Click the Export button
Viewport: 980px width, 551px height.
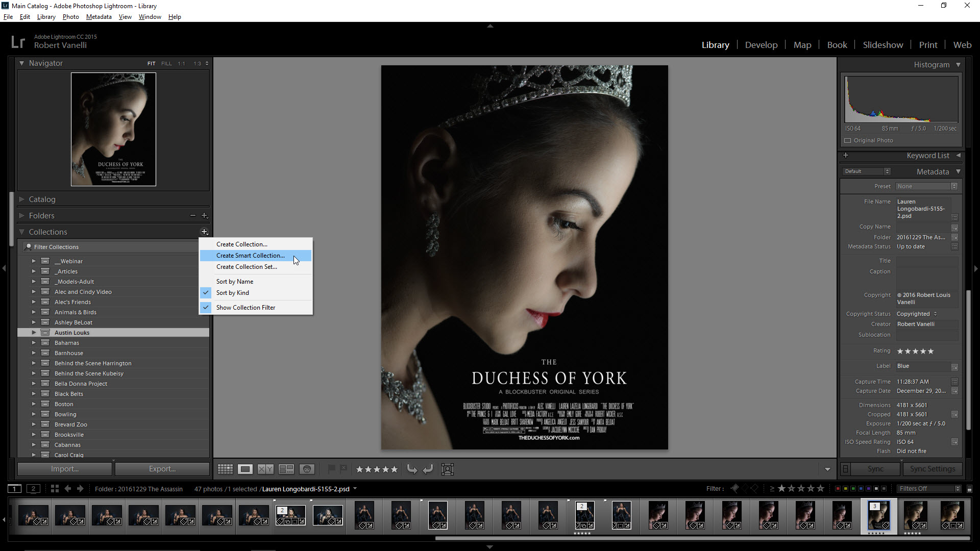point(162,469)
